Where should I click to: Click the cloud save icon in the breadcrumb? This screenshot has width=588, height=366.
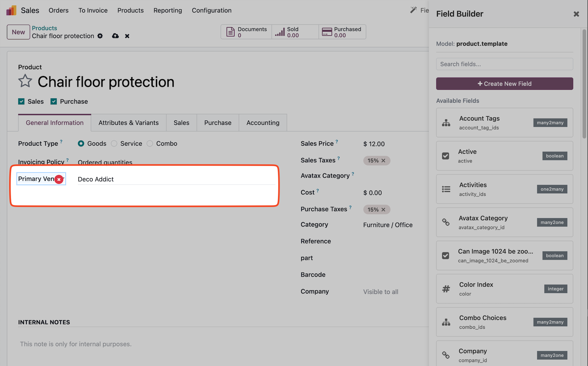click(x=115, y=36)
